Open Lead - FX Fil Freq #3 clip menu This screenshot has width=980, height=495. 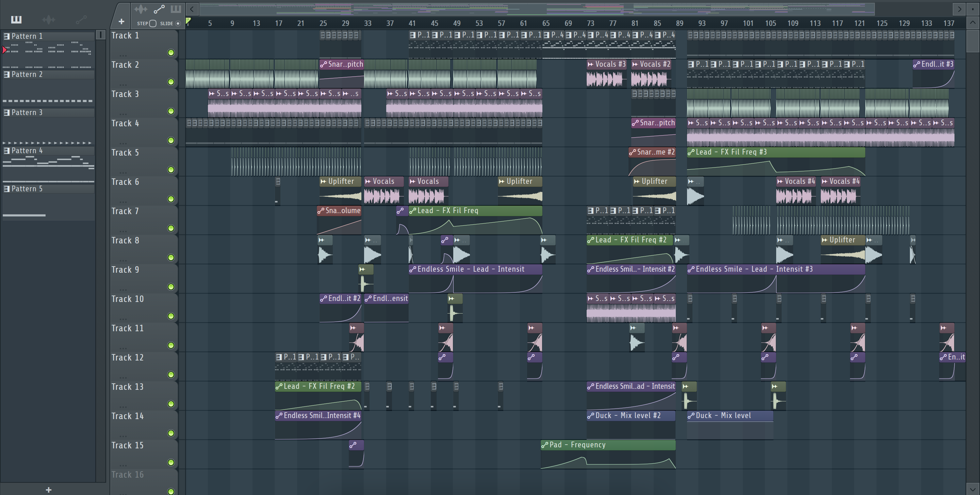coord(691,152)
